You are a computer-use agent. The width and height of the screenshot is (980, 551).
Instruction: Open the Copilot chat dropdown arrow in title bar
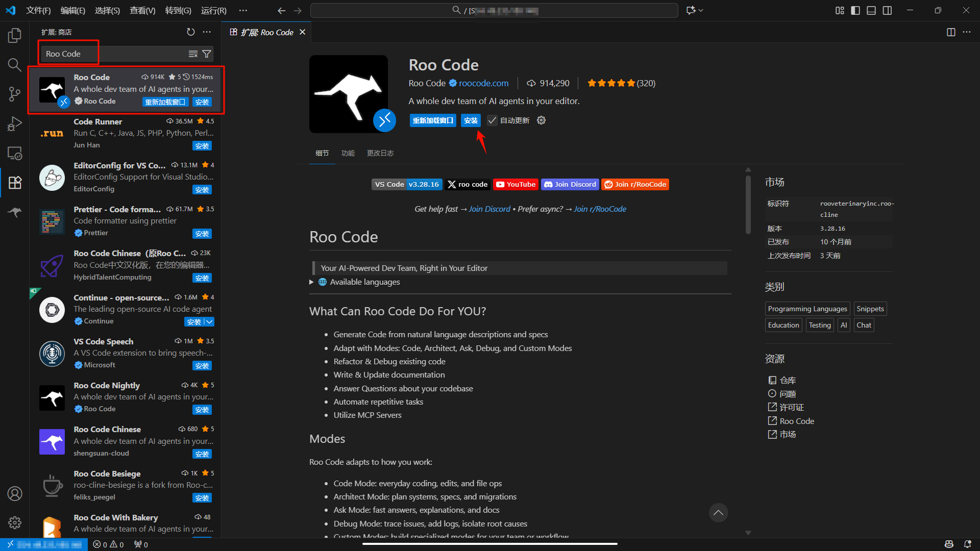coord(701,10)
